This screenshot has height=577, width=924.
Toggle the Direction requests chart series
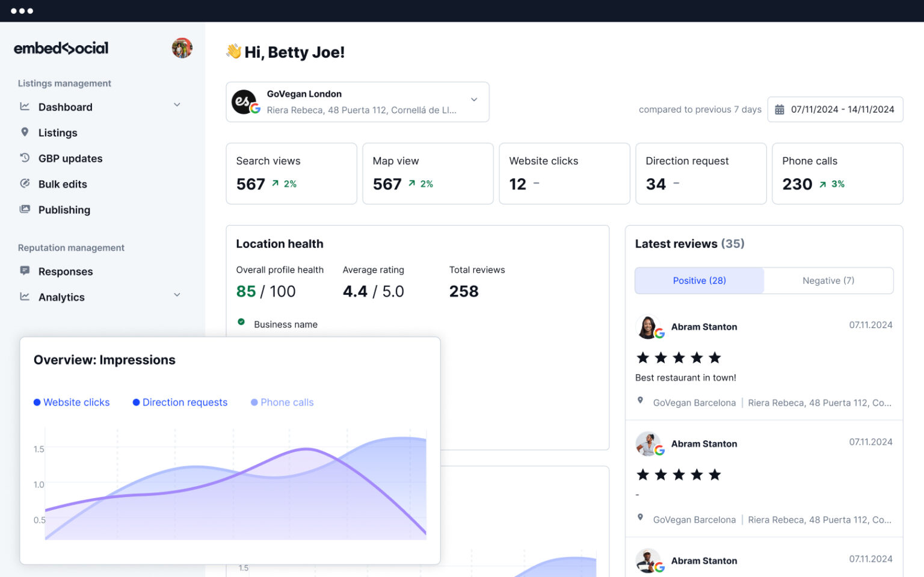tap(185, 402)
